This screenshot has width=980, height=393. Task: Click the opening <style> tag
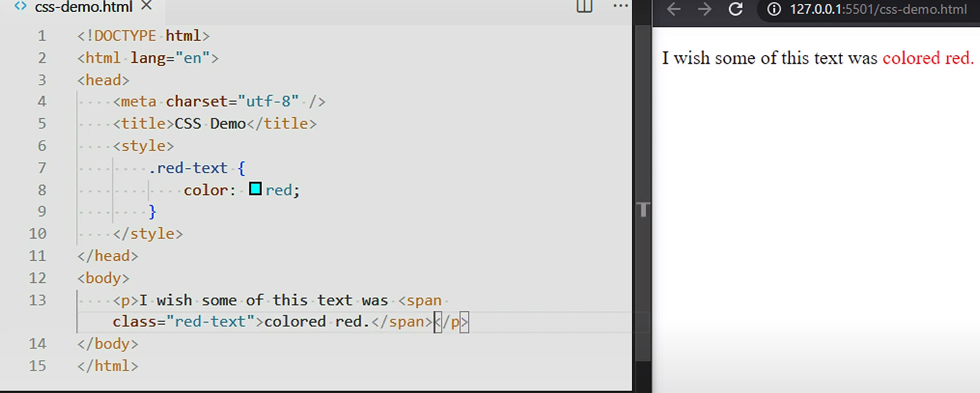[x=144, y=146]
